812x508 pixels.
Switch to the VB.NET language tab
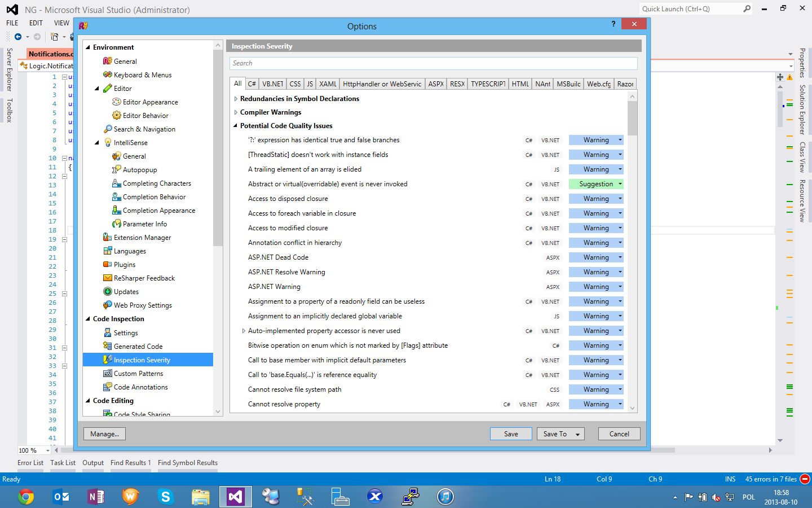(273, 84)
